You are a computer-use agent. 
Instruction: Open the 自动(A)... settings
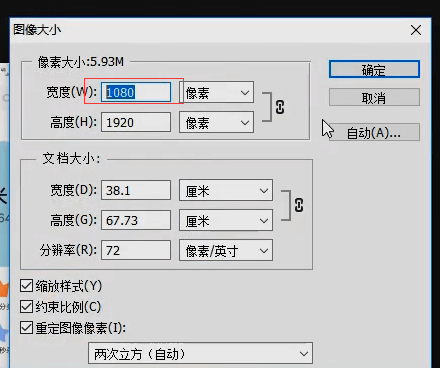374,132
